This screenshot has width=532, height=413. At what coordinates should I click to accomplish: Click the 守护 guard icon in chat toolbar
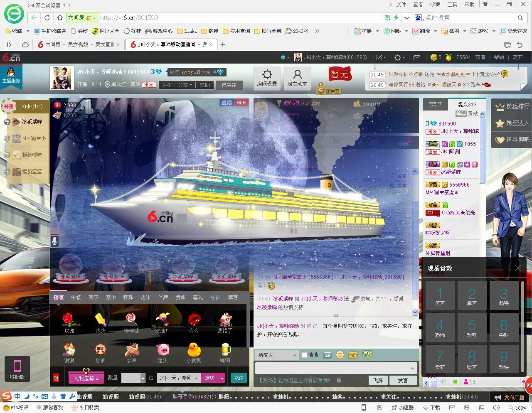tap(367, 354)
